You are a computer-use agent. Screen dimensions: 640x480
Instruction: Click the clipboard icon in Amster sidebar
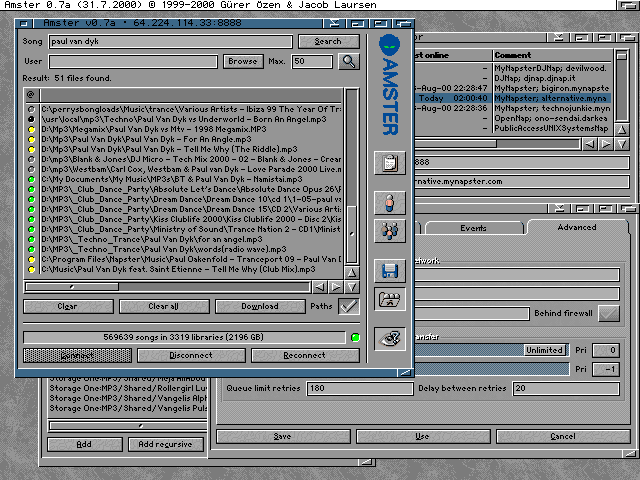[x=389, y=164]
